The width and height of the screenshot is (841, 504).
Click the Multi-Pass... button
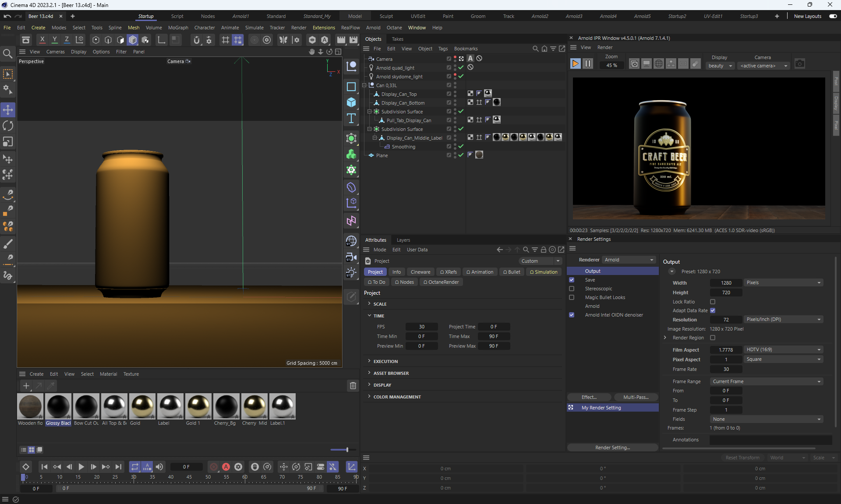[636, 397]
